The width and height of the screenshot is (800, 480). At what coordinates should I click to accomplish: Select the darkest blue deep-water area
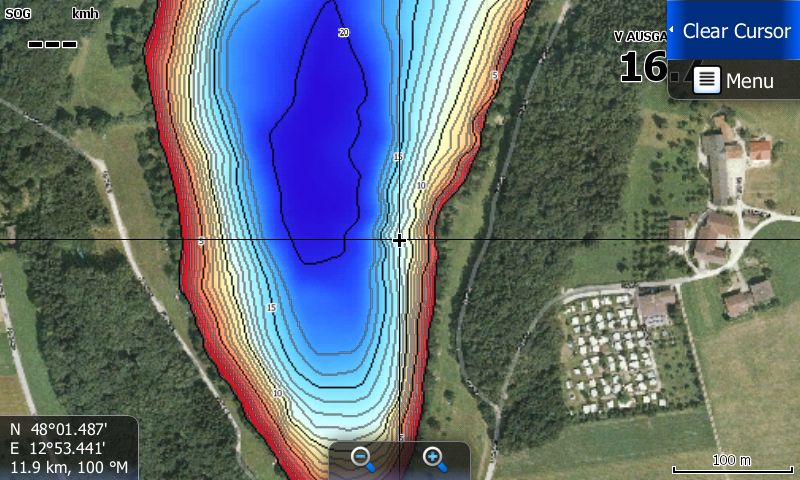point(320,150)
